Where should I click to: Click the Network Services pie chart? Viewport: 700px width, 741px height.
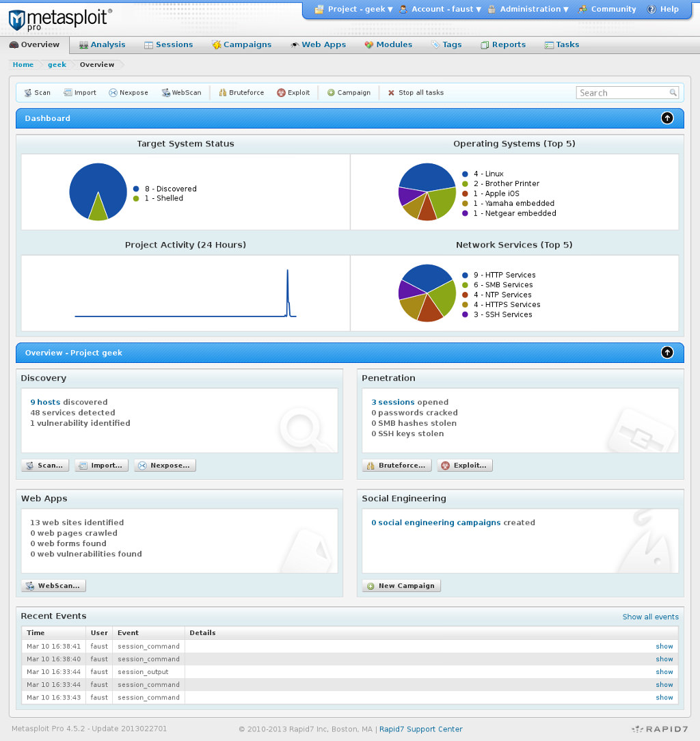[427, 293]
